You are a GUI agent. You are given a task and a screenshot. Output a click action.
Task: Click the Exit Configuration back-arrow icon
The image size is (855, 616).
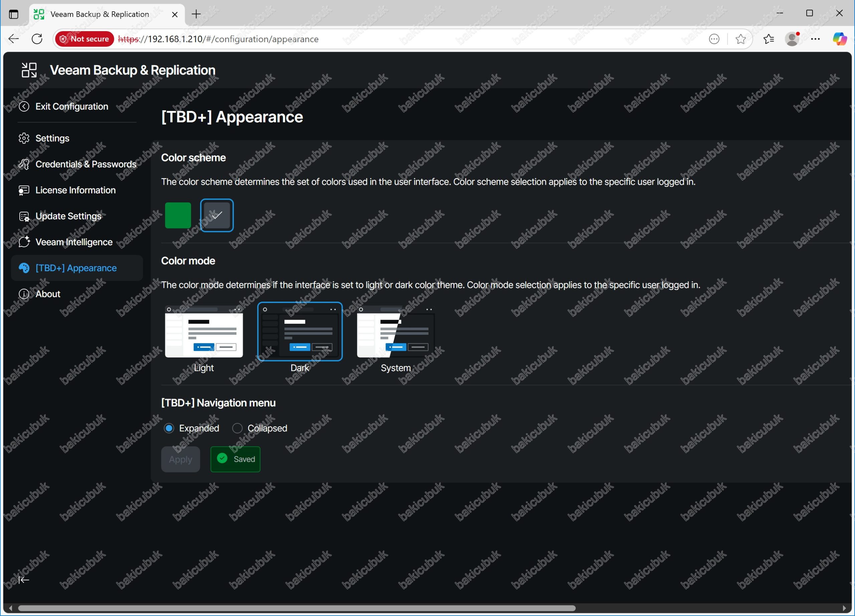point(24,107)
